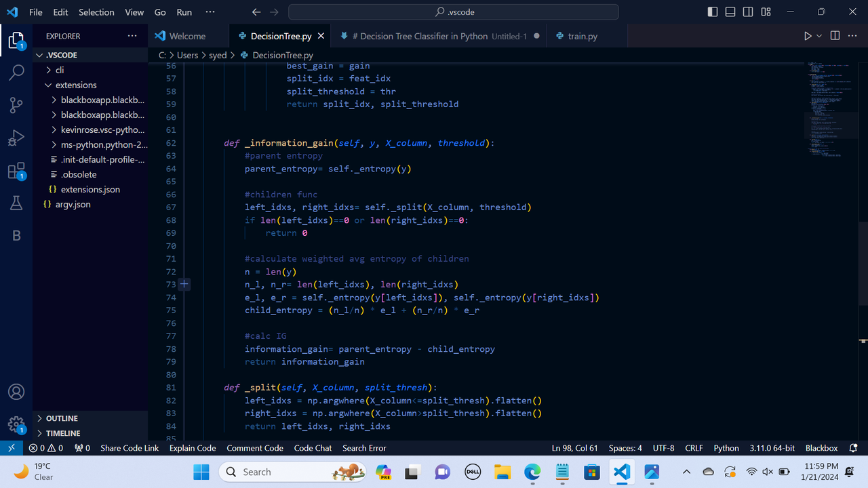The width and height of the screenshot is (868, 488).
Task: Click the Explorer more actions ellipsis
Action: [x=132, y=36]
